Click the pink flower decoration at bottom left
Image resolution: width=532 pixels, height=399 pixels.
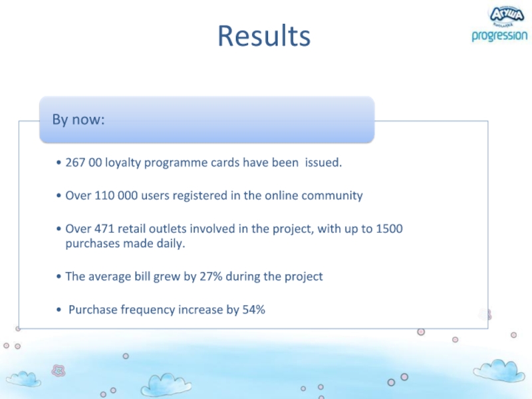coord(59,370)
